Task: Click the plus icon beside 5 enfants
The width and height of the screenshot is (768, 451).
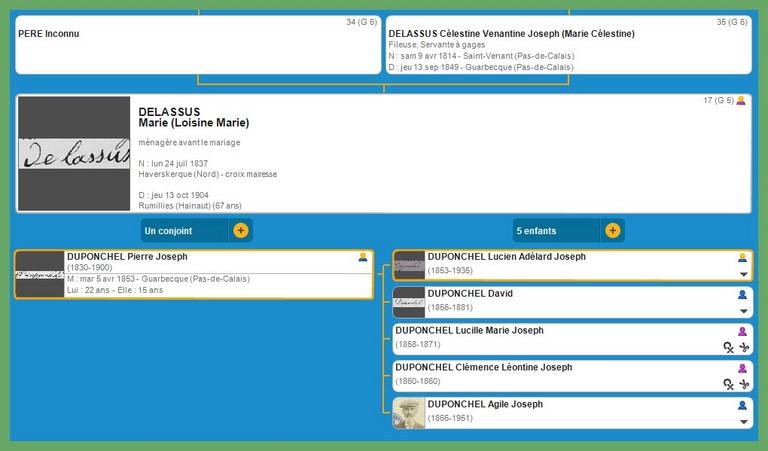Action: pos(612,231)
